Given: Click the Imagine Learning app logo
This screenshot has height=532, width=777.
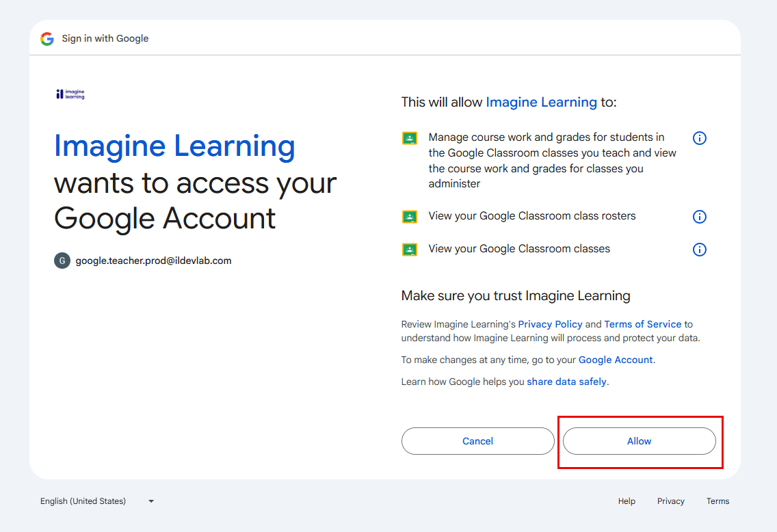Looking at the screenshot, I should click(70, 94).
